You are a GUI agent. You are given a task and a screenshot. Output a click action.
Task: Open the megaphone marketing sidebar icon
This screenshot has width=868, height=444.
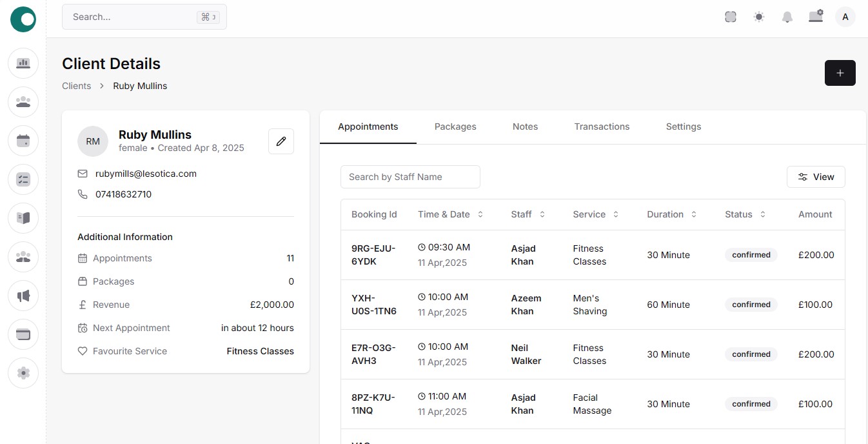(23, 296)
